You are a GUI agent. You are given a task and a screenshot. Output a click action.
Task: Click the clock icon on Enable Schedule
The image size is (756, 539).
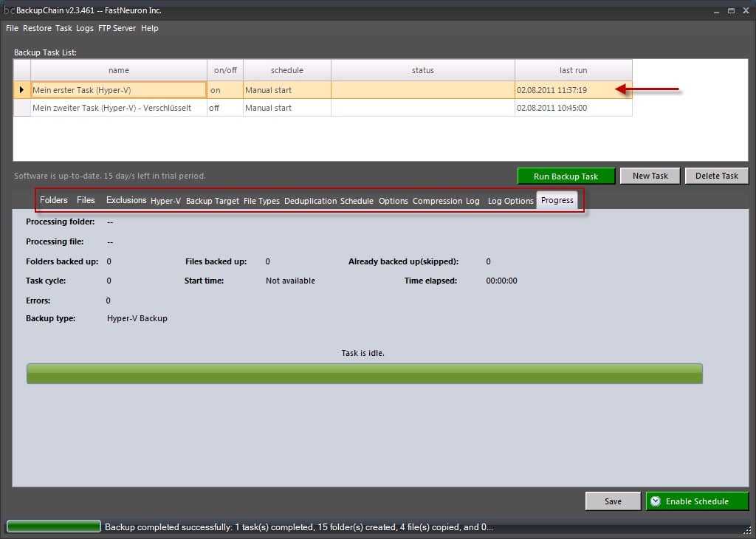click(x=656, y=501)
